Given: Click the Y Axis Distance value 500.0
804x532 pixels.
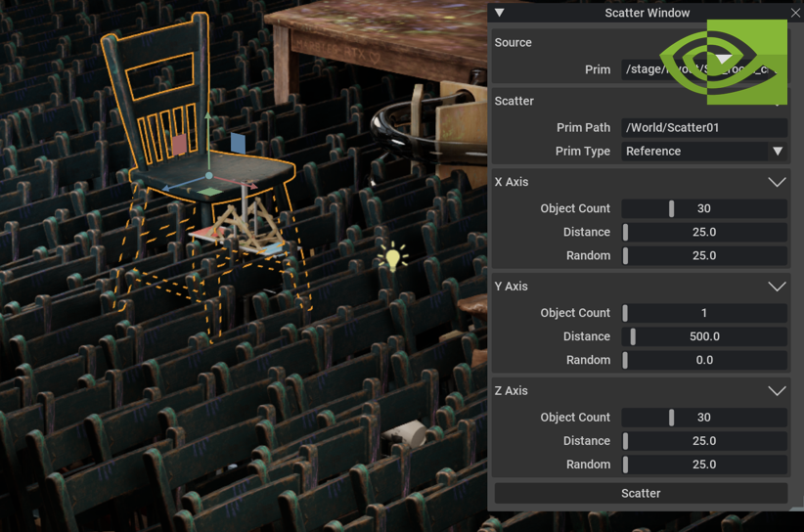Looking at the screenshot, I should pyautogui.click(x=704, y=336).
